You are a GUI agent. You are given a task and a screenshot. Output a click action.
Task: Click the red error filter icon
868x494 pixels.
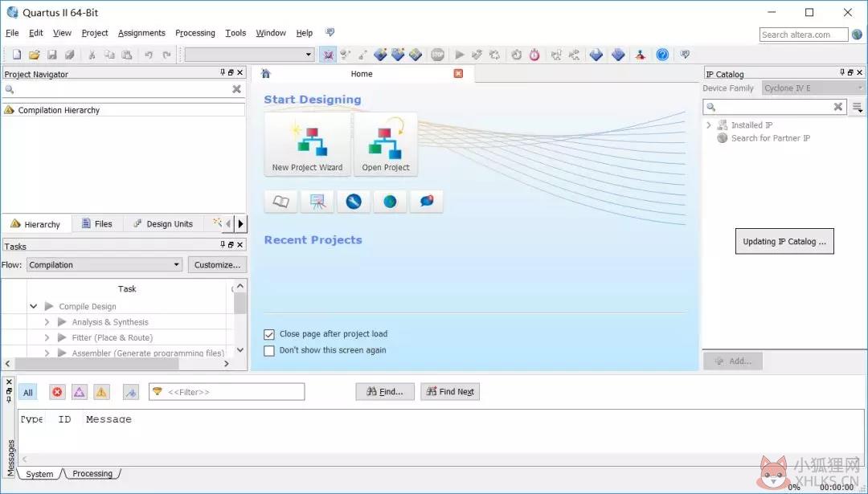point(57,392)
